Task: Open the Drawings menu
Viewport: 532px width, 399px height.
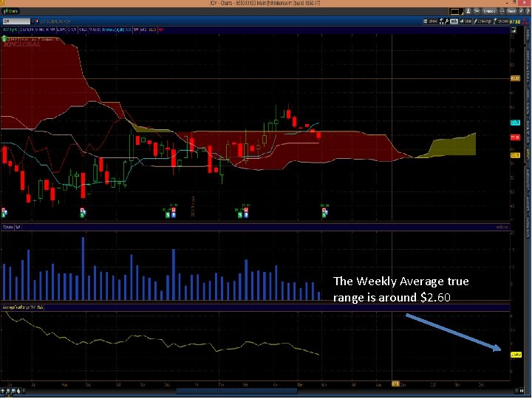Action: tap(482, 21)
